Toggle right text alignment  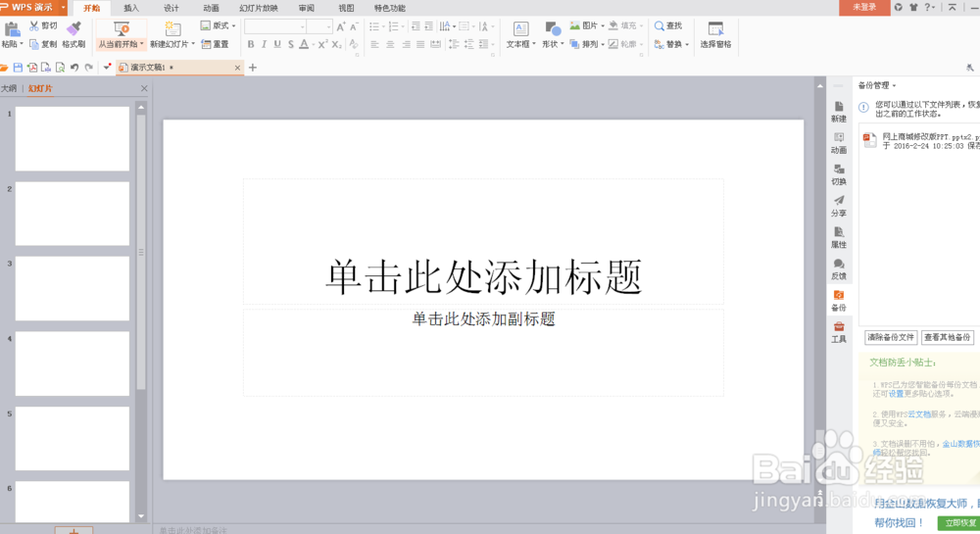tap(406, 44)
